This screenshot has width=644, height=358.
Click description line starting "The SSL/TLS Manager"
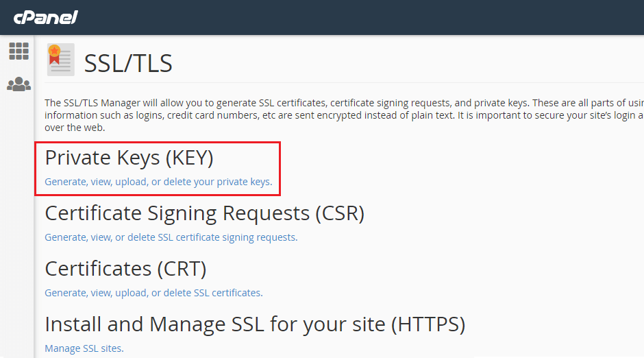pos(344,103)
